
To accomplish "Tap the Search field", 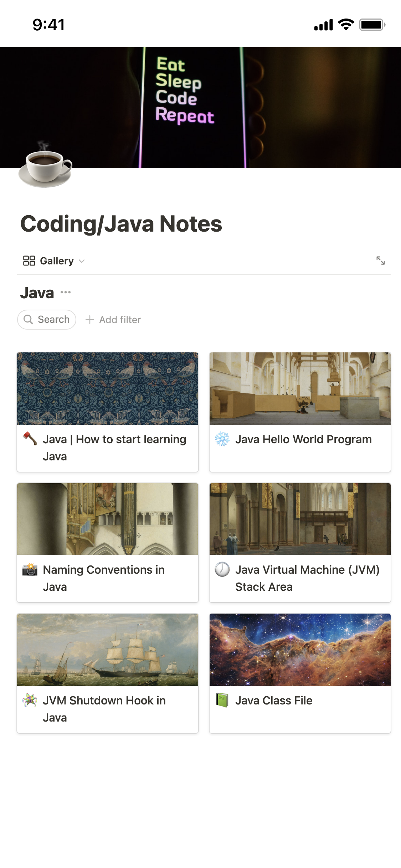I will click(x=47, y=320).
